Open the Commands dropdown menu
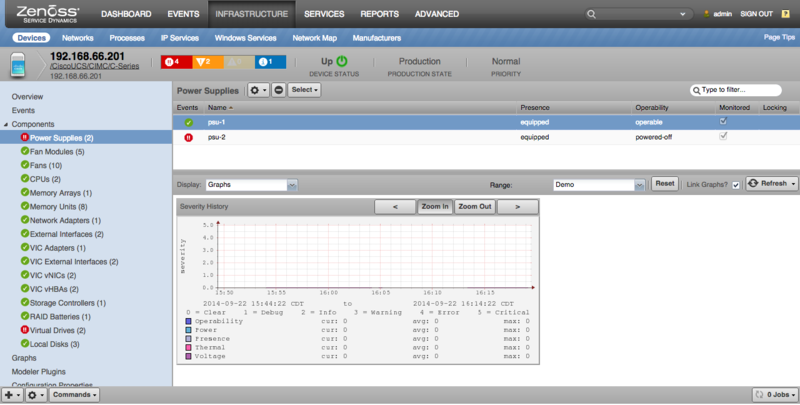 click(74, 395)
